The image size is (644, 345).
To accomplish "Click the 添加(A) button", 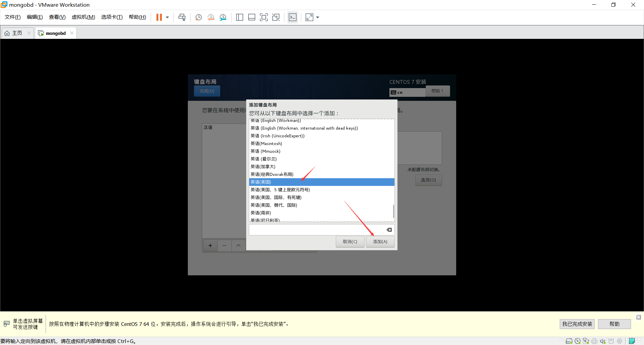I will tap(380, 242).
